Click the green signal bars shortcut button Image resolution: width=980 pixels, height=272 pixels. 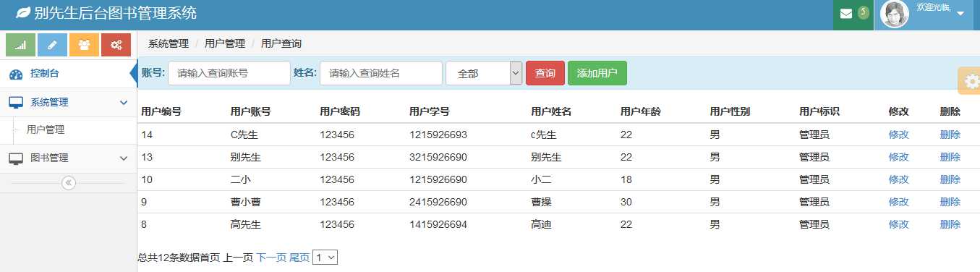coord(20,45)
